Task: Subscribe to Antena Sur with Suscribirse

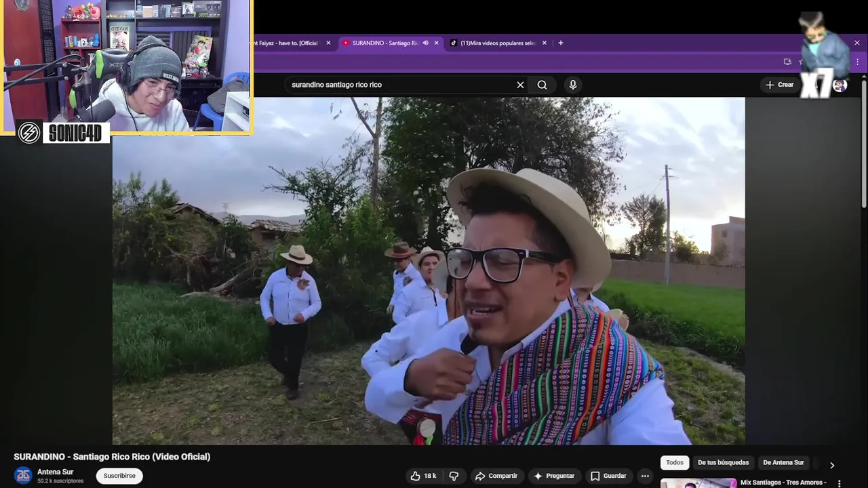Action: tap(119, 476)
